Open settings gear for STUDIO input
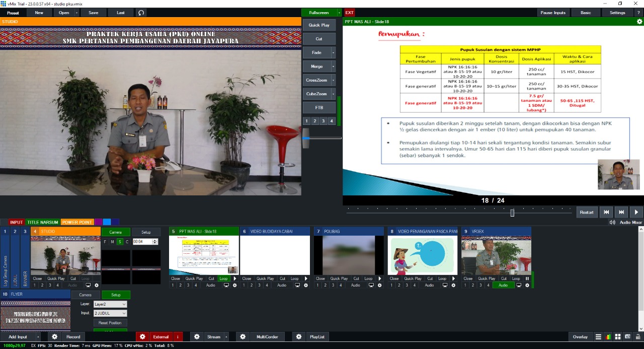The width and height of the screenshot is (644, 349). point(97,285)
